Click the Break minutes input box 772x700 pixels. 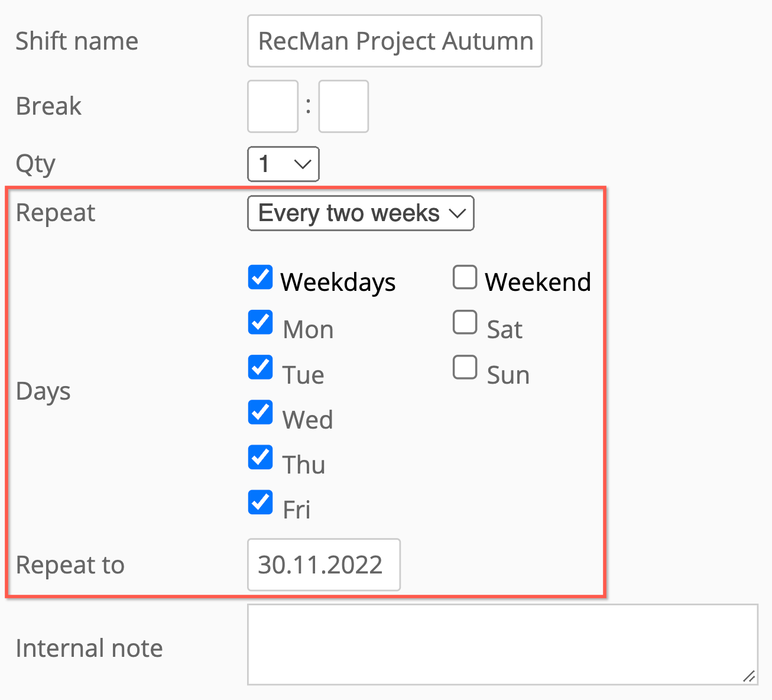click(343, 106)
